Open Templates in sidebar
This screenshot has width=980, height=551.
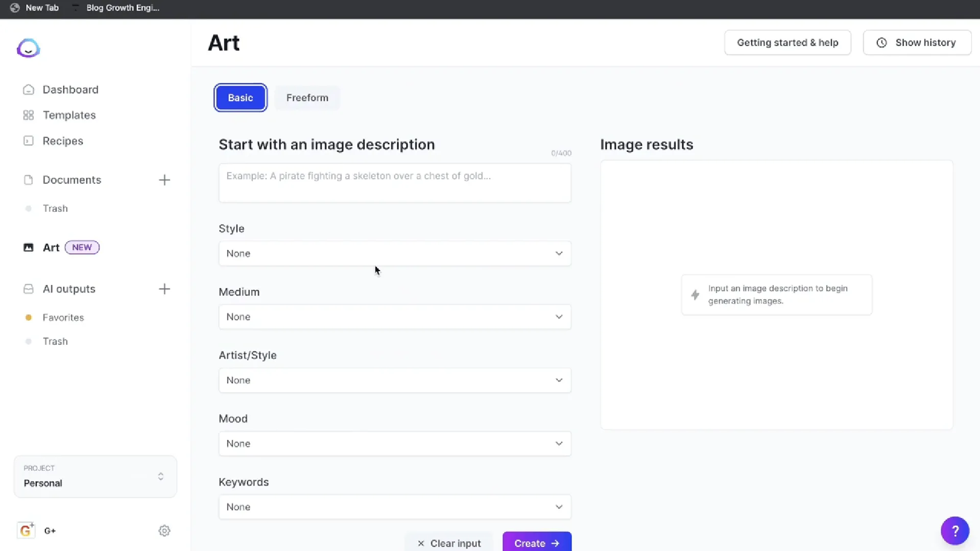(x=69, y=115)
